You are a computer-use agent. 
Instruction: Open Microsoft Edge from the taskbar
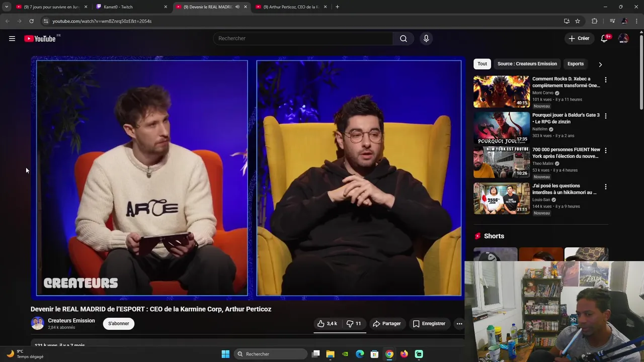360,354
